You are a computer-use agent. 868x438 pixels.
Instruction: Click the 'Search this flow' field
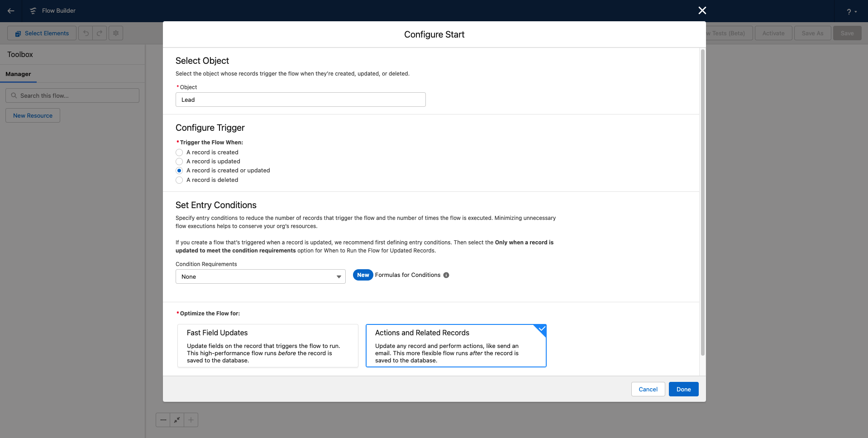click(x=72, y=95)
